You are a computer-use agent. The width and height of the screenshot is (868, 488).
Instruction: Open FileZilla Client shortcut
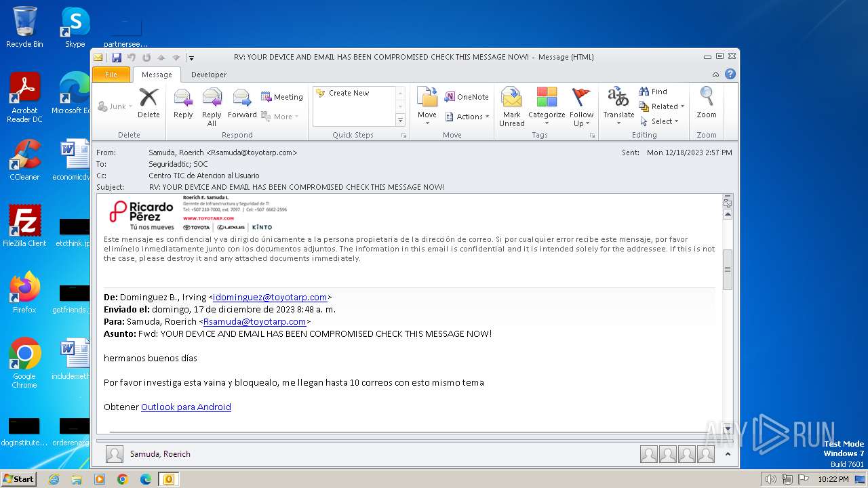pyautogui.click(x=24, y=226)
